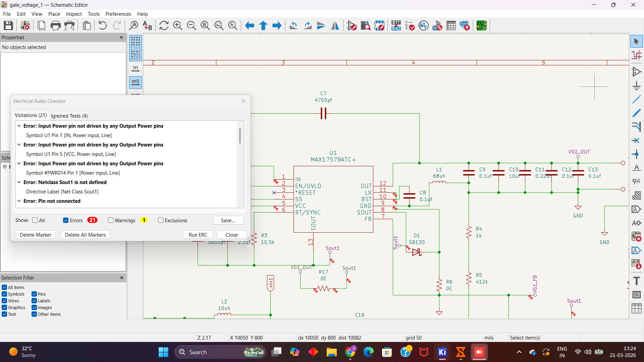
Task: Enable the Warnings checkbox
Action: coord(111,220)
